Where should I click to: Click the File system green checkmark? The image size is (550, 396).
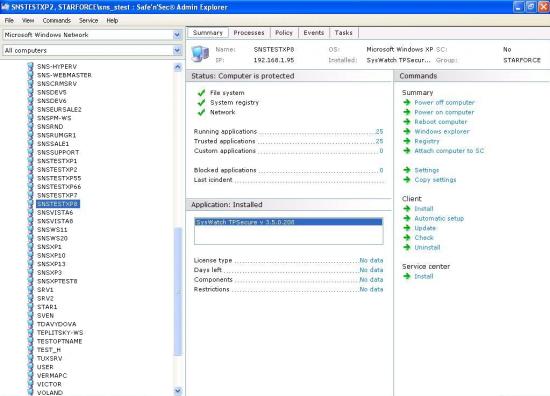pos(201,93)
